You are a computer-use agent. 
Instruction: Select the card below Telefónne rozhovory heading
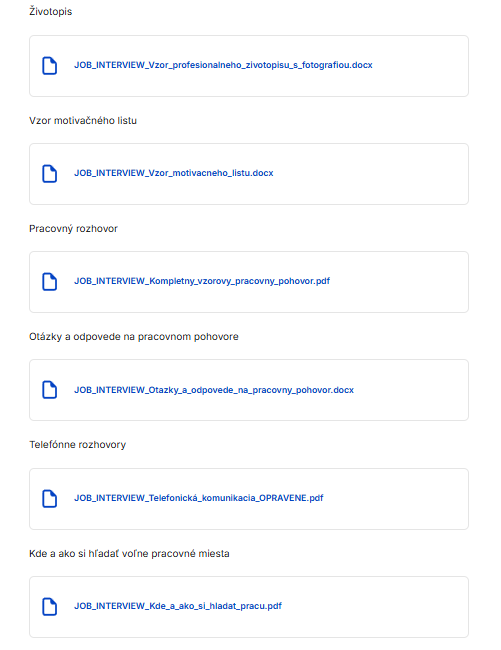[x=249, y=499]
